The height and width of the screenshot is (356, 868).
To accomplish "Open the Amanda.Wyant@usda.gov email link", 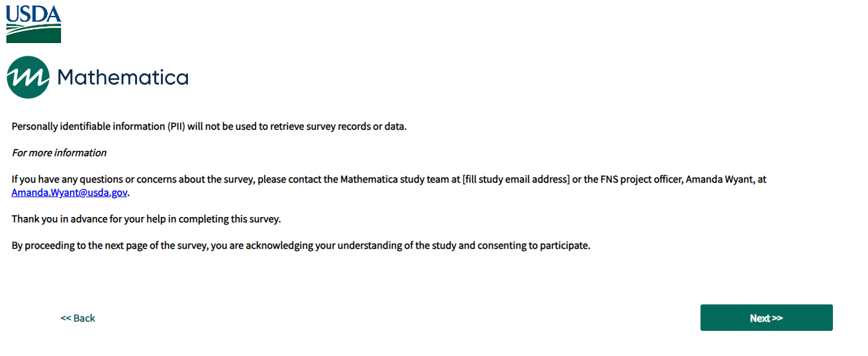I will 69,193.
